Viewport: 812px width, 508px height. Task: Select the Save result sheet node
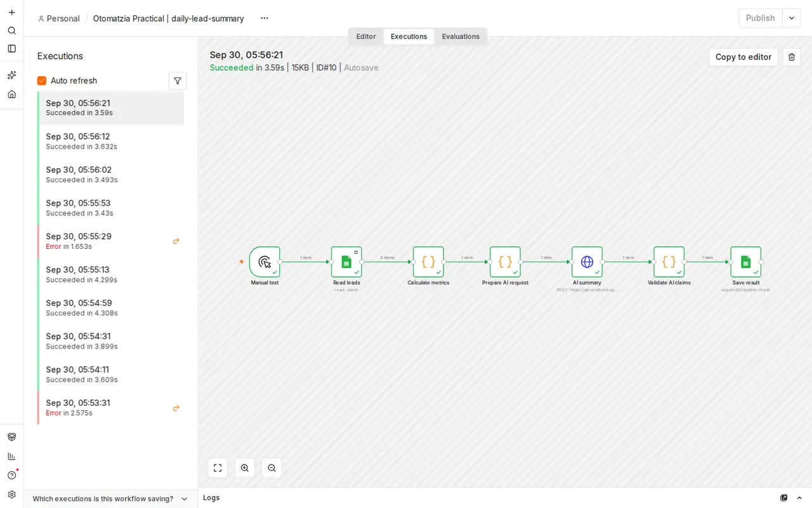pyautogui.click(x=745, y=262)
